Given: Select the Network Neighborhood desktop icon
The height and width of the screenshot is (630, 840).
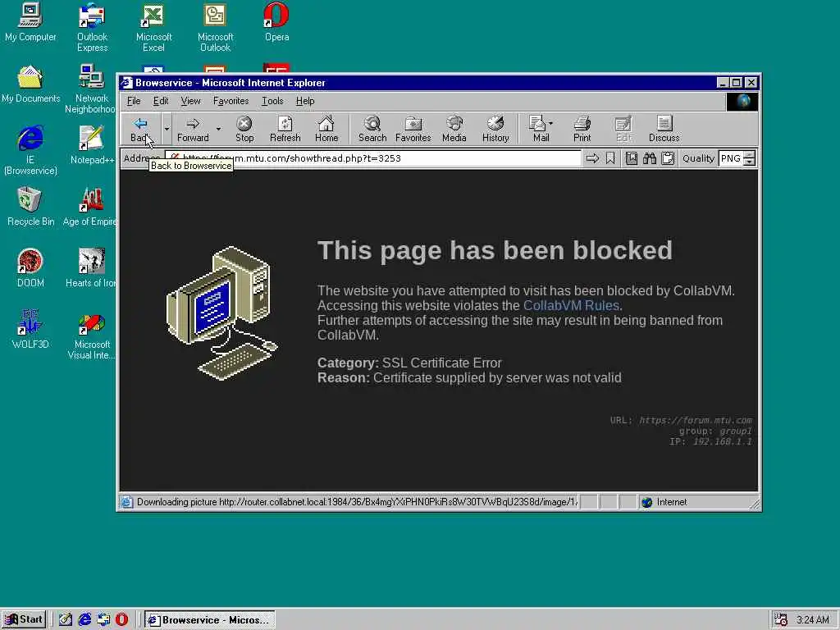Looking at the screenshot, I should [x=90, y=89].
